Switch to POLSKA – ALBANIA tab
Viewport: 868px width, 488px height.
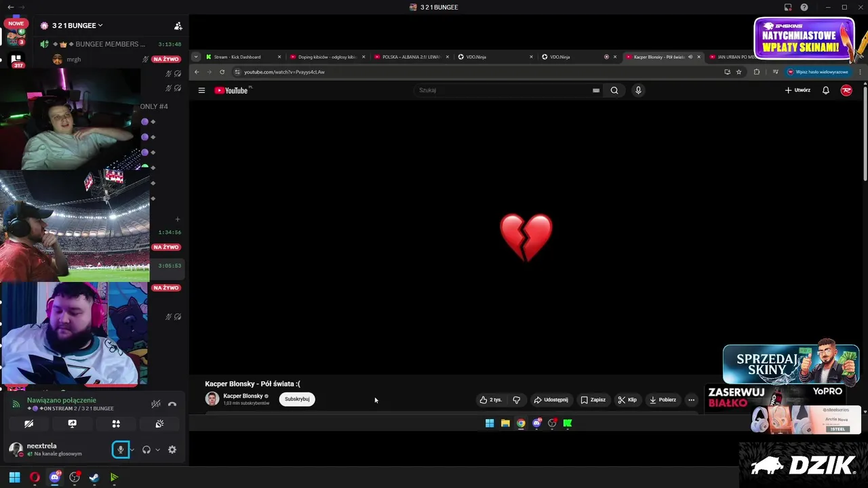(412, 57)
